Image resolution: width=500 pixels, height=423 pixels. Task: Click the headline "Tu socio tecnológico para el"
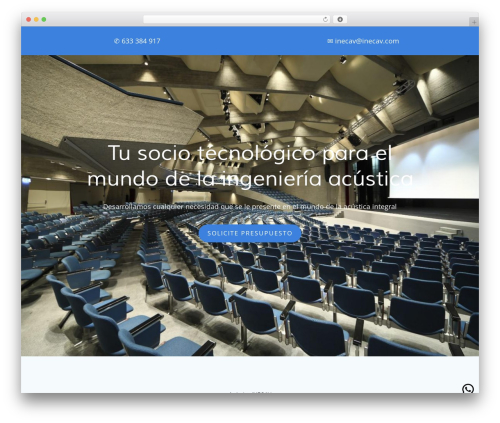[250, 153]
